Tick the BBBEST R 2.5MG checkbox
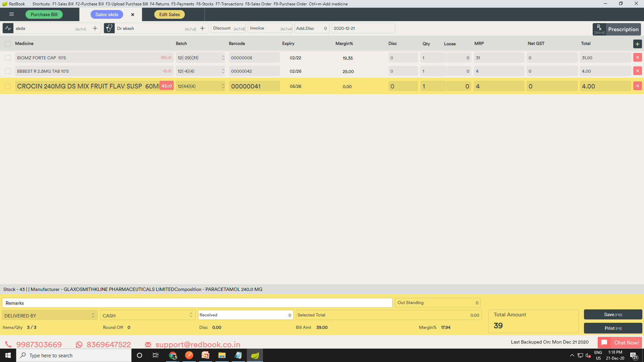This screenshot has width=644, height=362. 8,71
